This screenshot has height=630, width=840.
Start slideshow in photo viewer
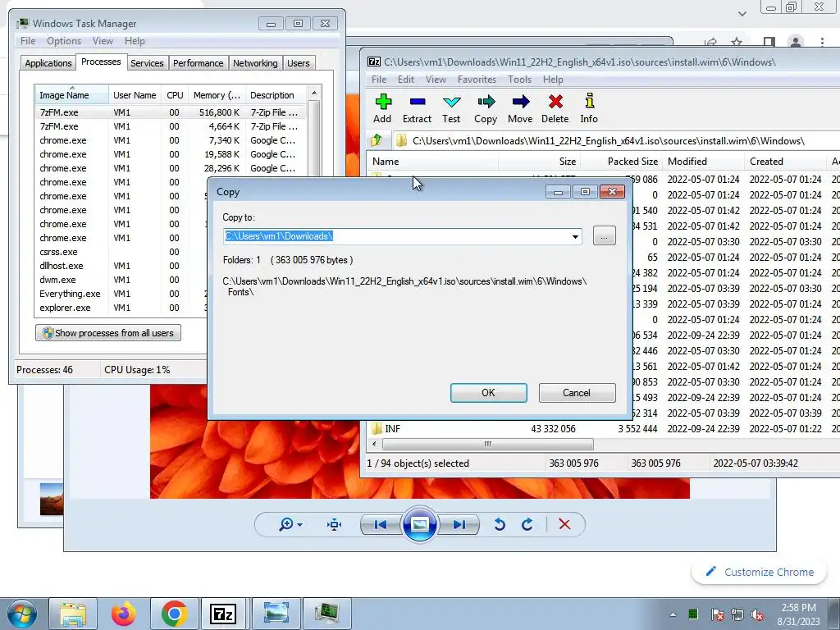pyautogui.click(x=419, y=524)
